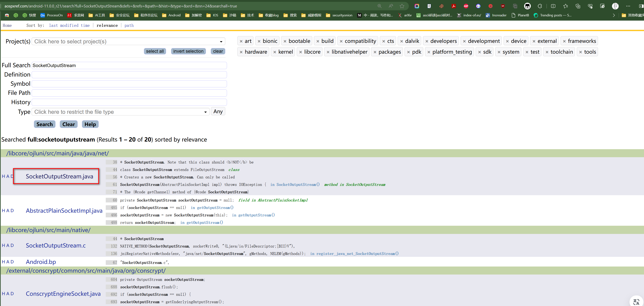Open the Tampermonkey extension icon
The height and width of the screenshot is (306, 644).
pos(527,6)
